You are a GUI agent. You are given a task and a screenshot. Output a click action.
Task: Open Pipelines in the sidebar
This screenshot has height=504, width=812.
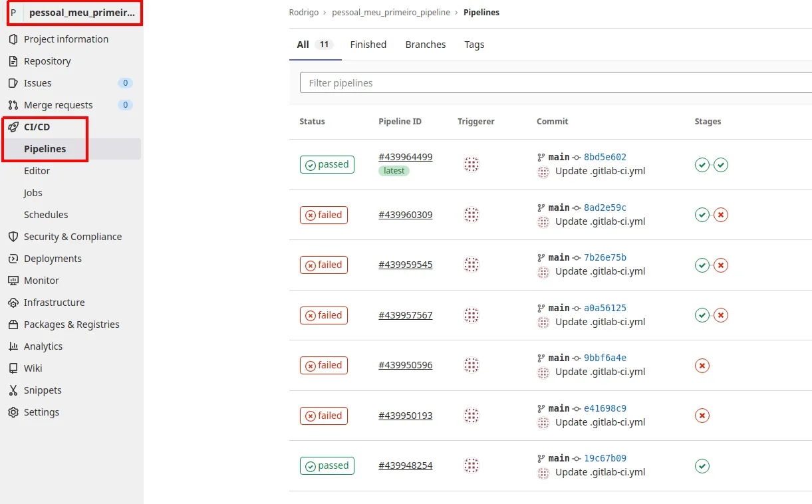point(70,149)
